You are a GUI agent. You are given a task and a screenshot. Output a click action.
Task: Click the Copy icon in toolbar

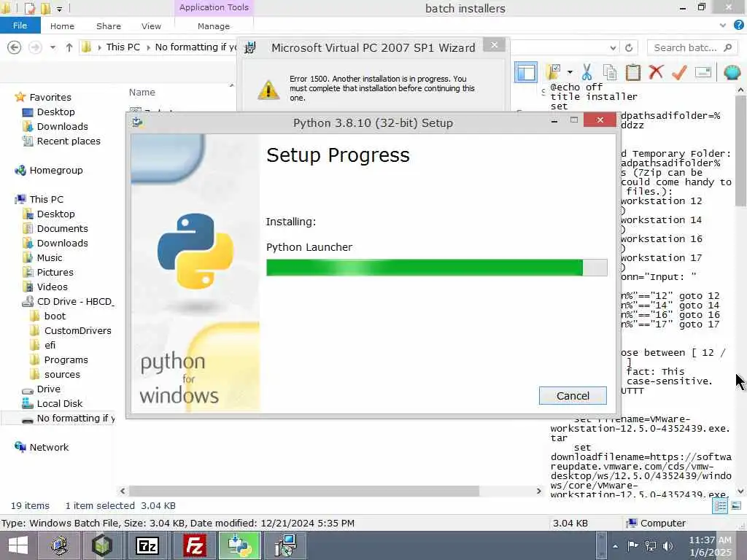[x=610, y=72]
